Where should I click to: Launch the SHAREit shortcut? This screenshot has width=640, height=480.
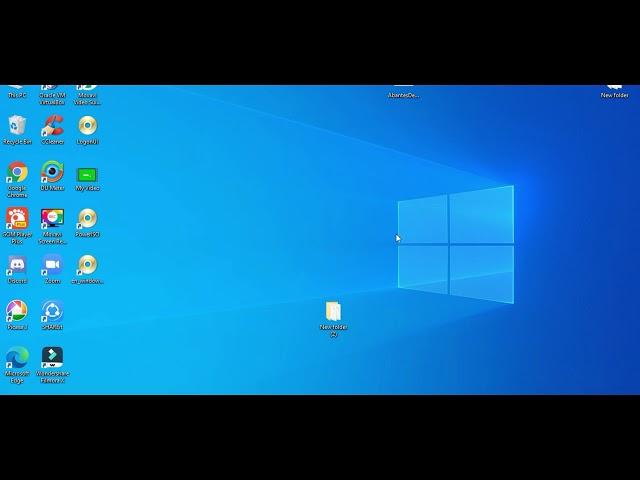click(x=52, y=316)
